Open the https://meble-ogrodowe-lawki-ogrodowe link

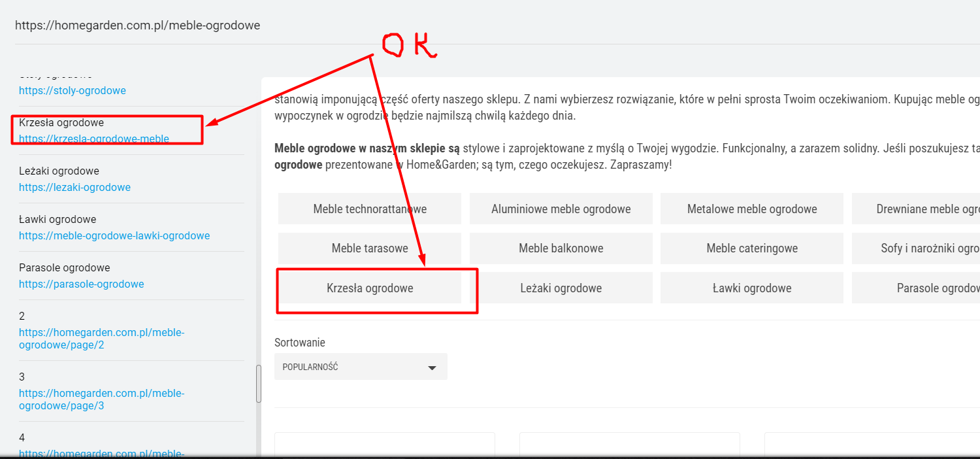114,235
